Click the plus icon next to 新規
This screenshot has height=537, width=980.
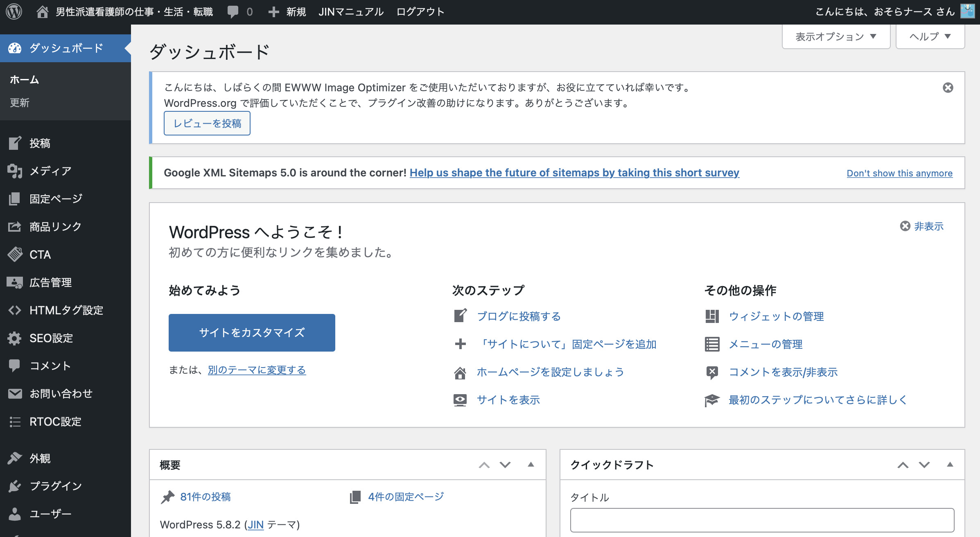274,12
